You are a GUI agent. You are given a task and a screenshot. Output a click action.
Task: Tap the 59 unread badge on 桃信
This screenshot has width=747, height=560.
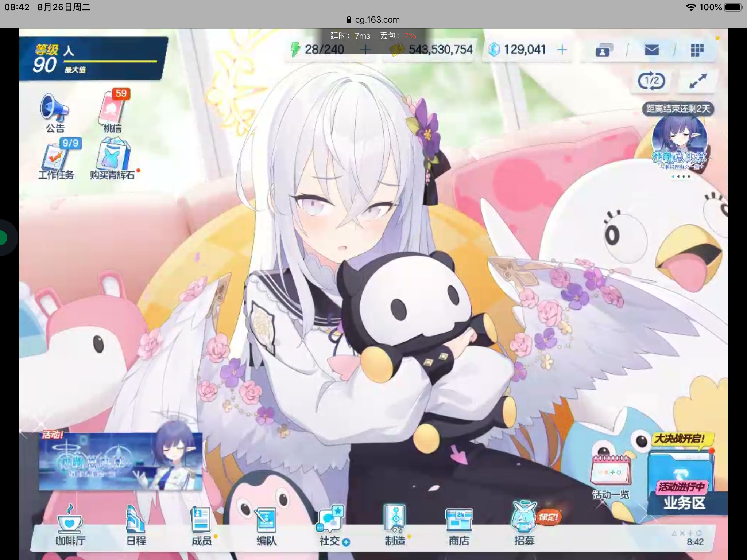point(121,94)
